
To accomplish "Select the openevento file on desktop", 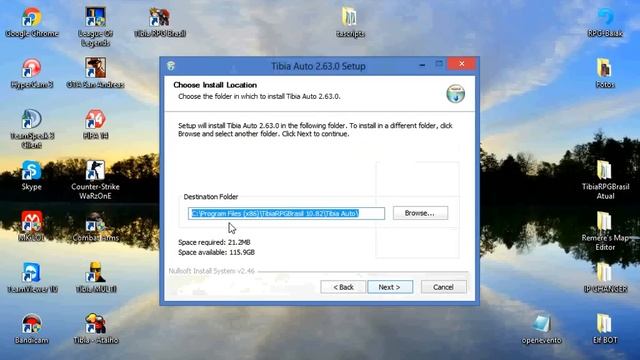I will 541,329.
